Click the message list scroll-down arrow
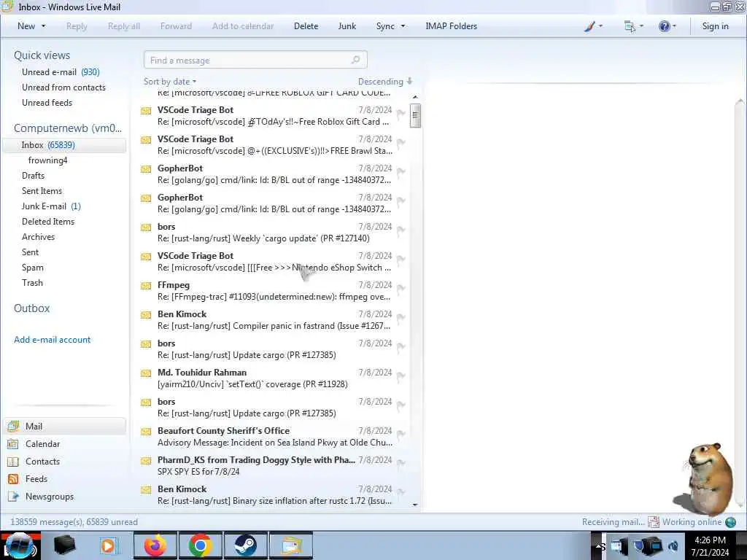 (x=415, y=505)
